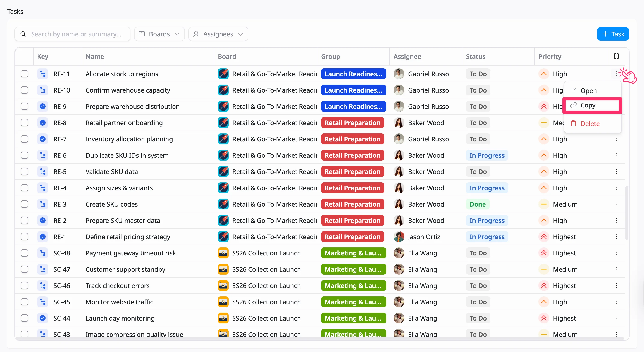The image size is (644, 352).
Task: Click the search magnifier icon
Action: pyautogui.click(x=23, y=34)
